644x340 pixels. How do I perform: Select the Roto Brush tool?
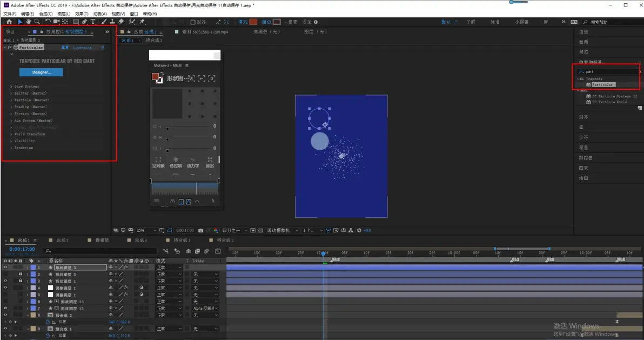(x=132, y=22)
